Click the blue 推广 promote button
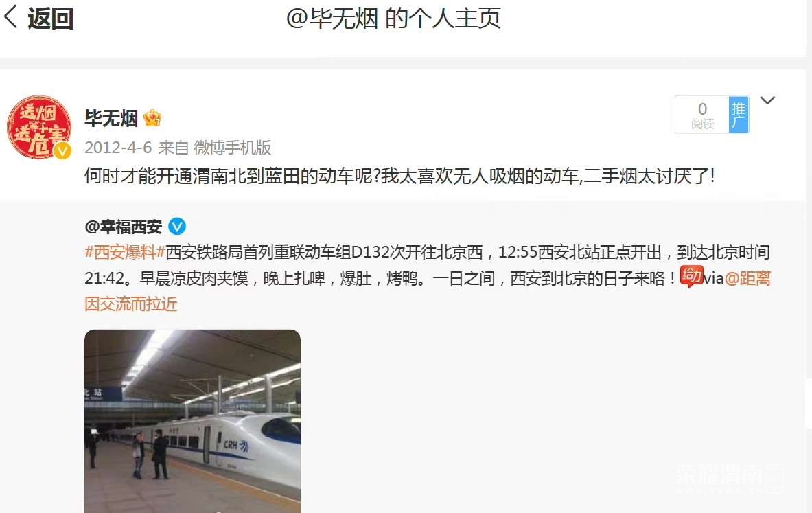Viewport: 812px width, 513px height. 739,115
